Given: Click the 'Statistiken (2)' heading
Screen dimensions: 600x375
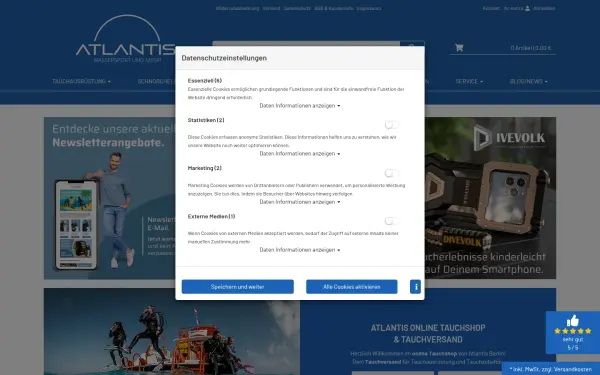Looking at the screenshot, I should 206,120.
